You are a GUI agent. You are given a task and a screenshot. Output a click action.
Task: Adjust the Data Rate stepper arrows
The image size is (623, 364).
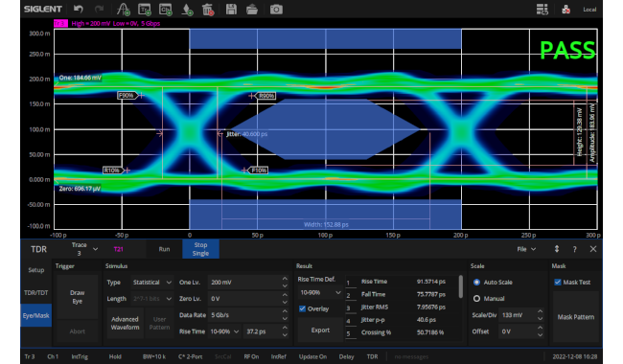point(285,315)
